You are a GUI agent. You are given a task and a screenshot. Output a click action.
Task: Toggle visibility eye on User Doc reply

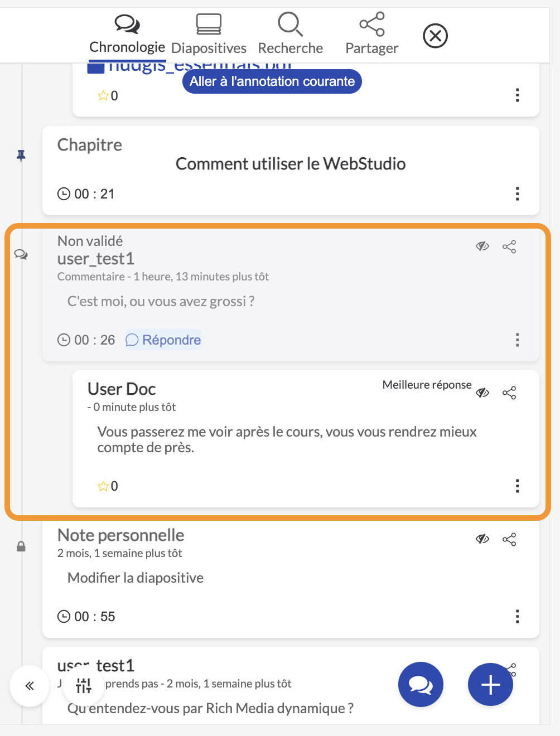tap(482, 393)
